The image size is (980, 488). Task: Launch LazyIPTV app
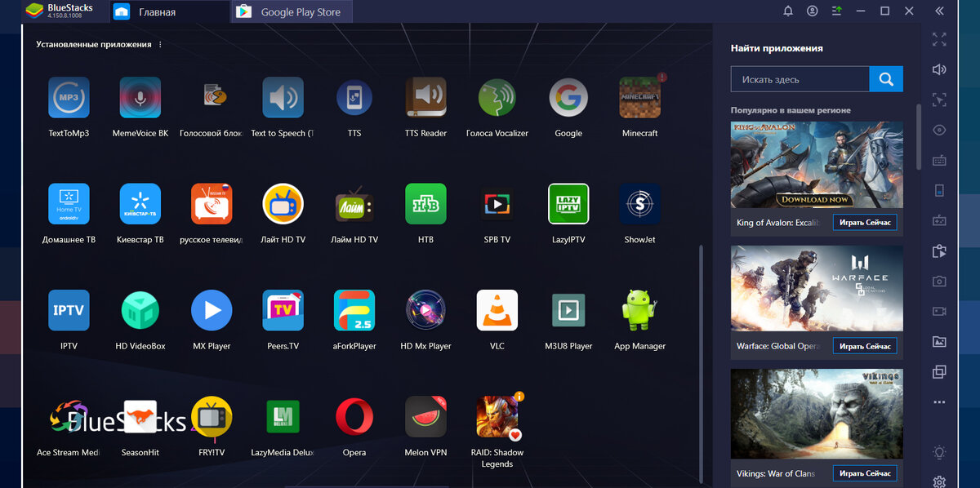[x=568, y=204]
